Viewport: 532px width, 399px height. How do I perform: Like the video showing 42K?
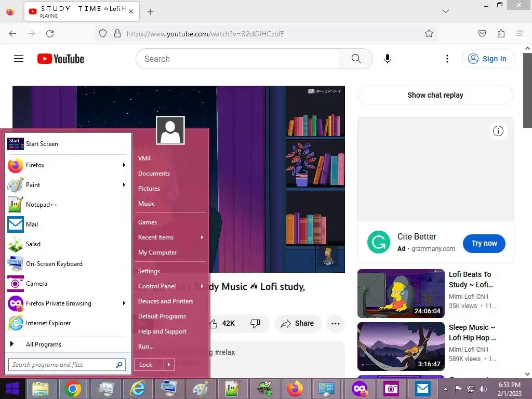pos(222,323)
